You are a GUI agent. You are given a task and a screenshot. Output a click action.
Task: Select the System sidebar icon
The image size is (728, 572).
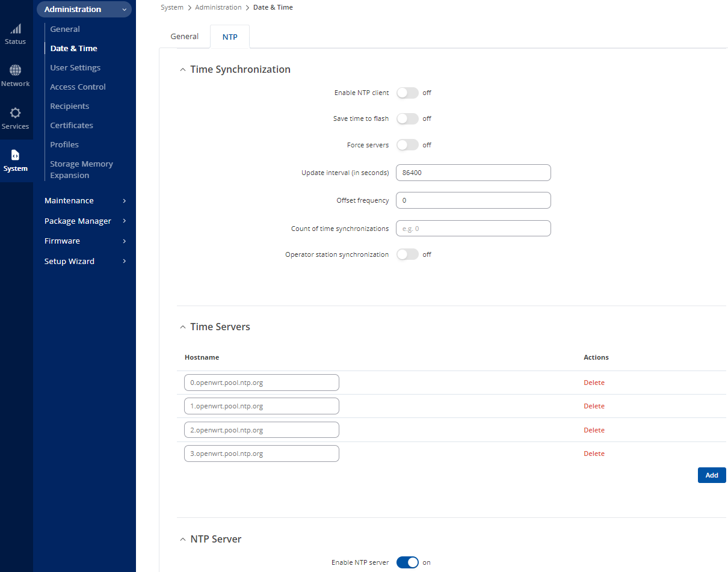tap(16, 161)
